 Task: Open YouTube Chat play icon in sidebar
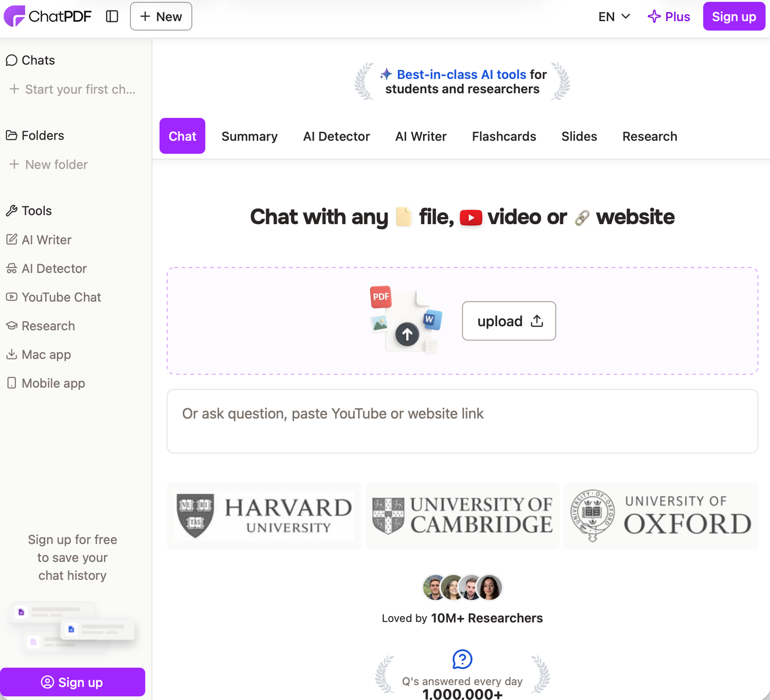click(12, 297)
